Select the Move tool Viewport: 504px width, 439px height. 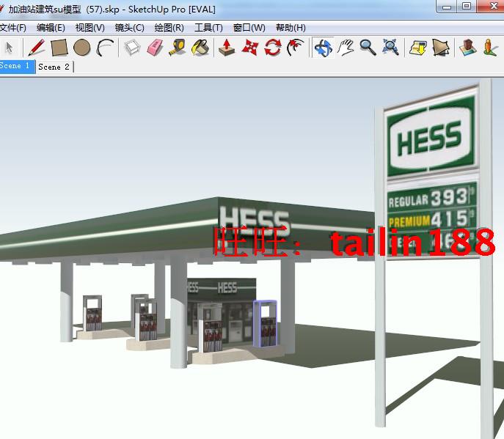249,48
